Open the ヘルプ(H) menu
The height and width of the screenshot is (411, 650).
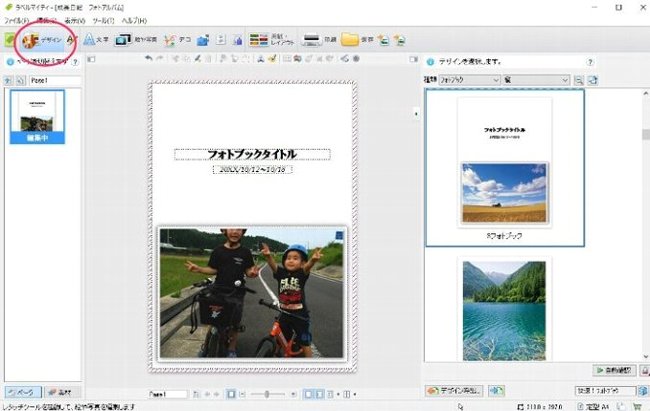[134, 20]
